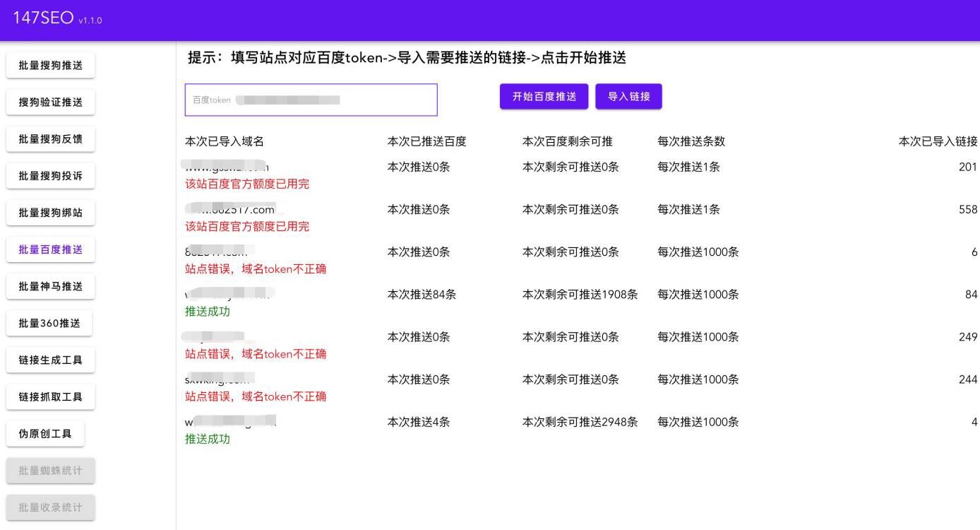Click inside the 百度token input field
The height and width of the screenshot is (530, 980).
click(311, 100)
